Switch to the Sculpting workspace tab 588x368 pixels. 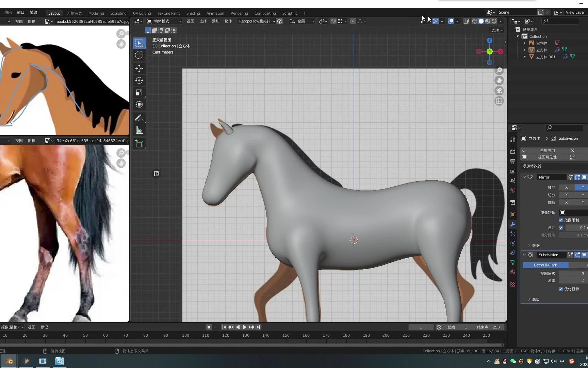118,13
